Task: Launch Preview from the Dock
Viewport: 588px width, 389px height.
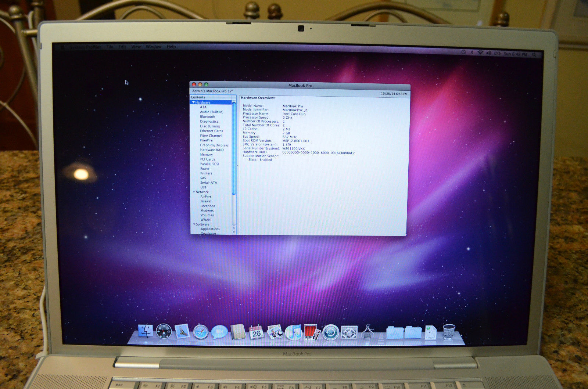Action: (x=275, y=332)
